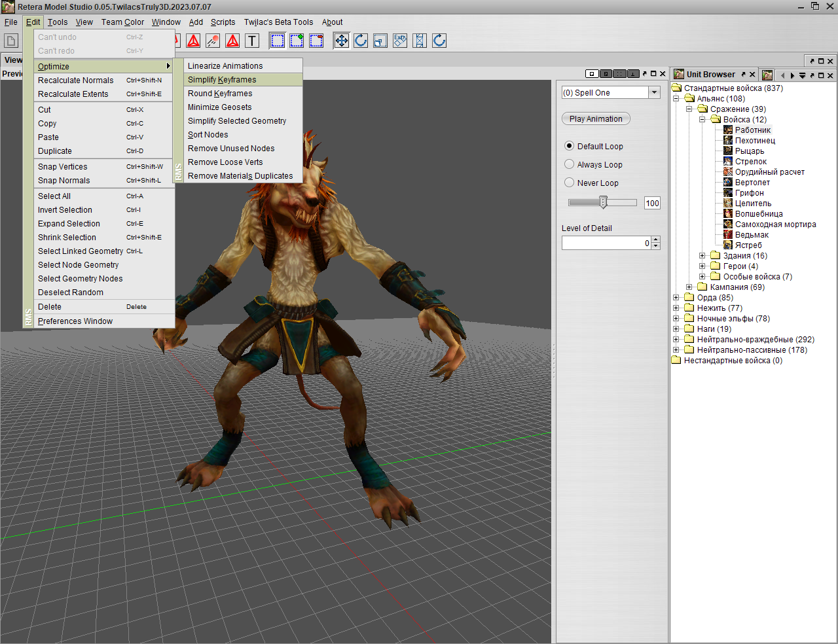The image size is (838, 644).
Task: Adjust the animation speed slider handle
Action: pyautogui.click(x=604, y=202)
